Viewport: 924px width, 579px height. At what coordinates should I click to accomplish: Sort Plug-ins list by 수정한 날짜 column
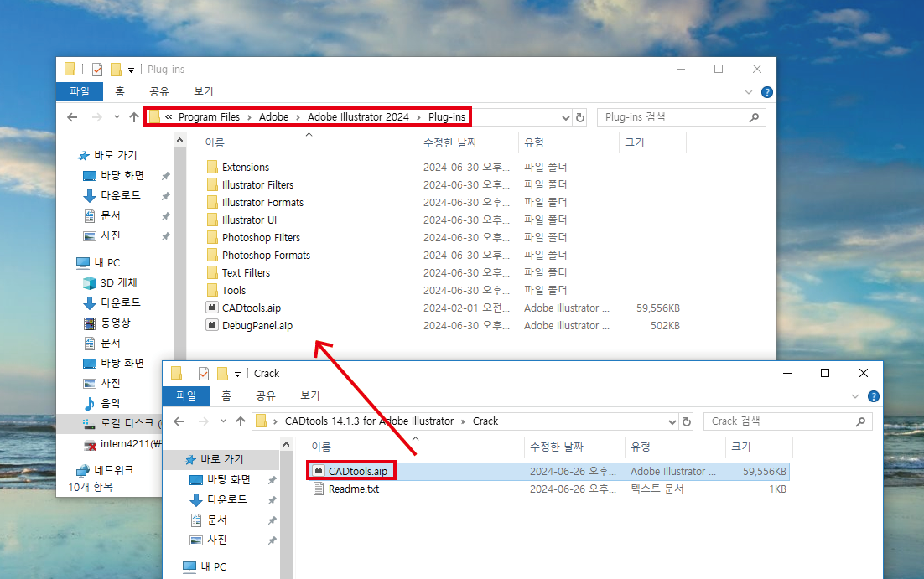tap(451, 142)
